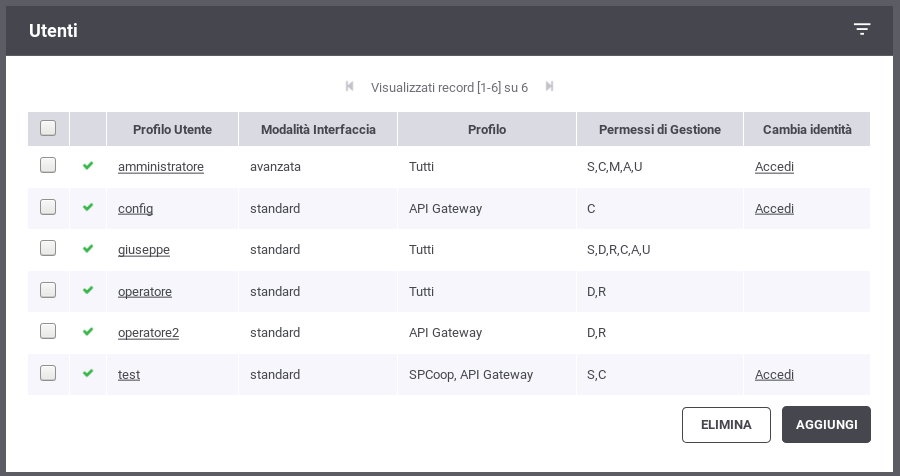This screenshot has width=900, height=476.
Task: Go to first page of records
Action: click(350, 87)
